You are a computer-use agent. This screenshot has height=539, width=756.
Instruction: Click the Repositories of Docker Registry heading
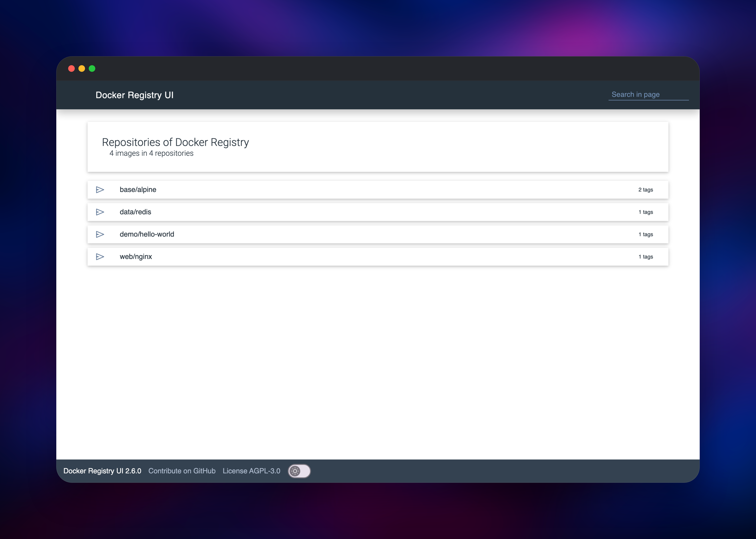click(x=175, y=142)
